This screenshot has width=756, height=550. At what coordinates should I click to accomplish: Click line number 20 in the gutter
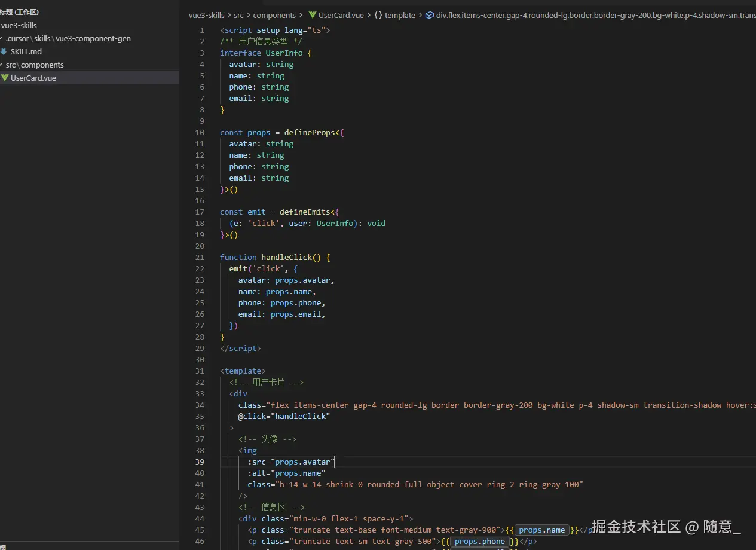click(200, 246)
